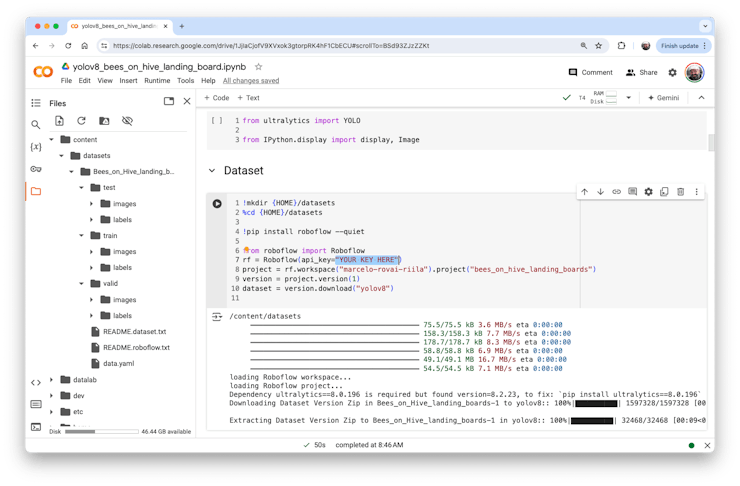Move the selected cell up
The width and height of the screenshot is (740, 486).
[584, 192]
